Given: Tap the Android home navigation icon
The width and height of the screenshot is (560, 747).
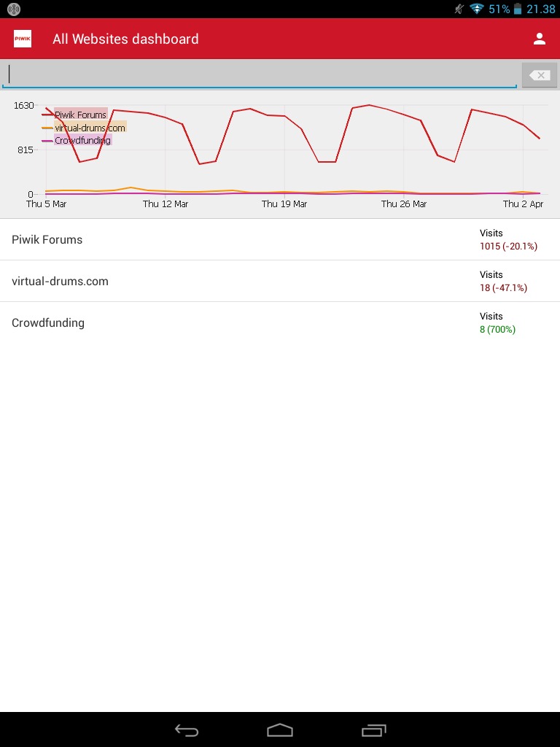Looking at the screenshot, I should tap(280, 729).
